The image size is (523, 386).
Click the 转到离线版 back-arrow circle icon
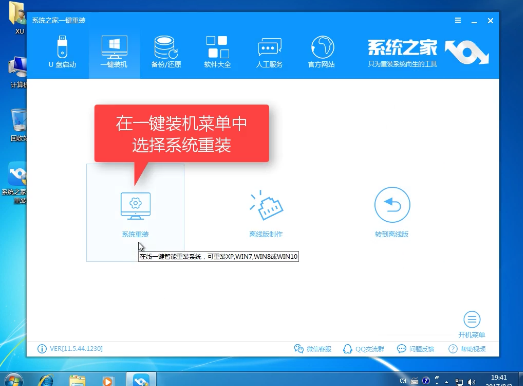(x=392, y=205)
